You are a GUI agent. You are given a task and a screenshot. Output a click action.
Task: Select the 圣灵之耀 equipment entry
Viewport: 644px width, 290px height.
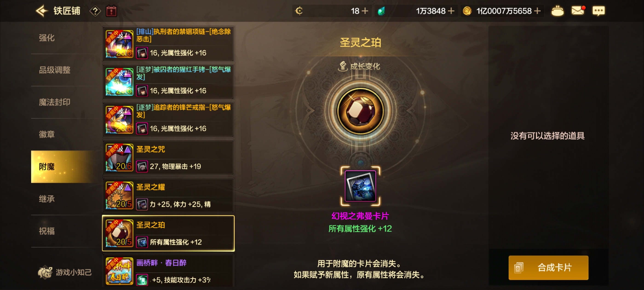tap(168, 195)
